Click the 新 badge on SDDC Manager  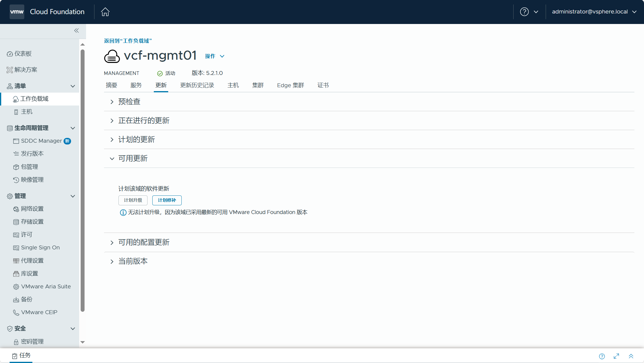pyautogui.click(x=67, y=141)
